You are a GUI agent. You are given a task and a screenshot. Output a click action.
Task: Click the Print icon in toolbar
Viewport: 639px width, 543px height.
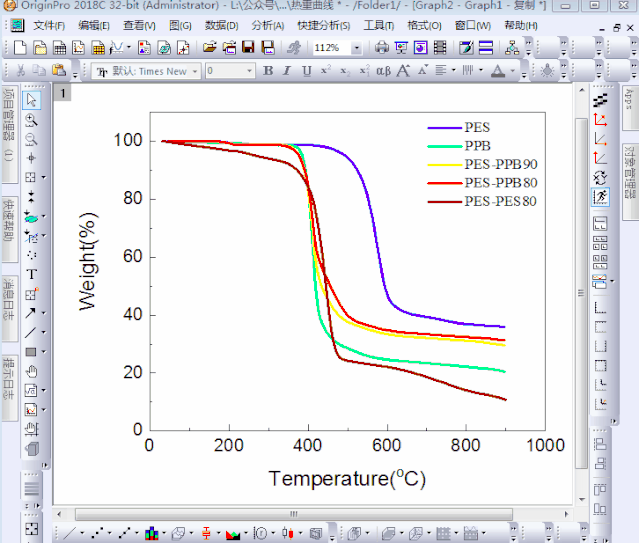click(382, 47)
